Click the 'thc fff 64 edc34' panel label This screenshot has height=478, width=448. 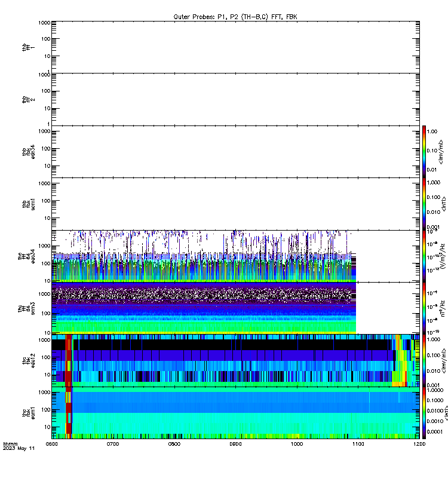click(x=26, y=256)
